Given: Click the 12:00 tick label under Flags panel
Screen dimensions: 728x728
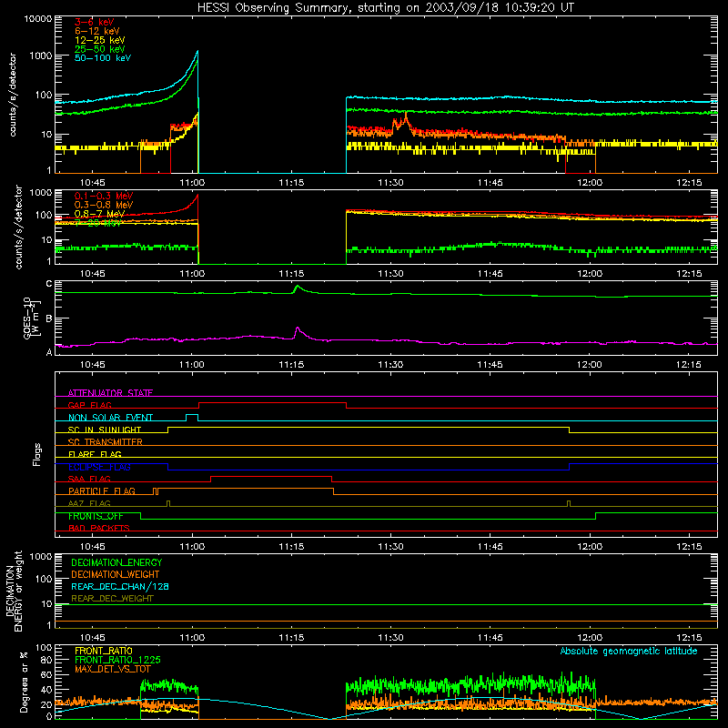Looking at the screenshot, I should (x=590, y=547).
